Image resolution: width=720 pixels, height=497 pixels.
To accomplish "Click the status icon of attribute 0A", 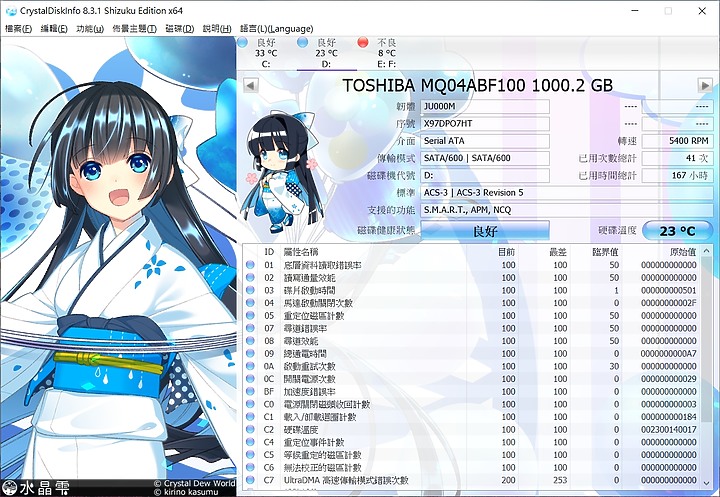I will coord(250,366).
